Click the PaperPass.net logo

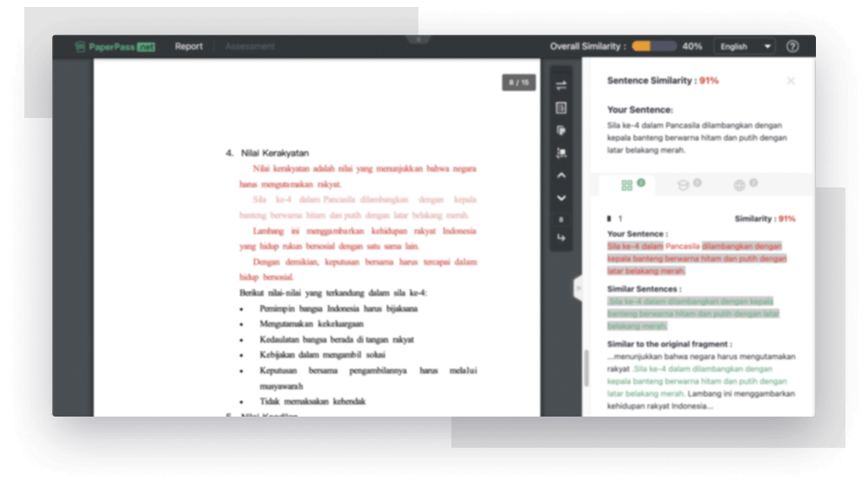115,47
